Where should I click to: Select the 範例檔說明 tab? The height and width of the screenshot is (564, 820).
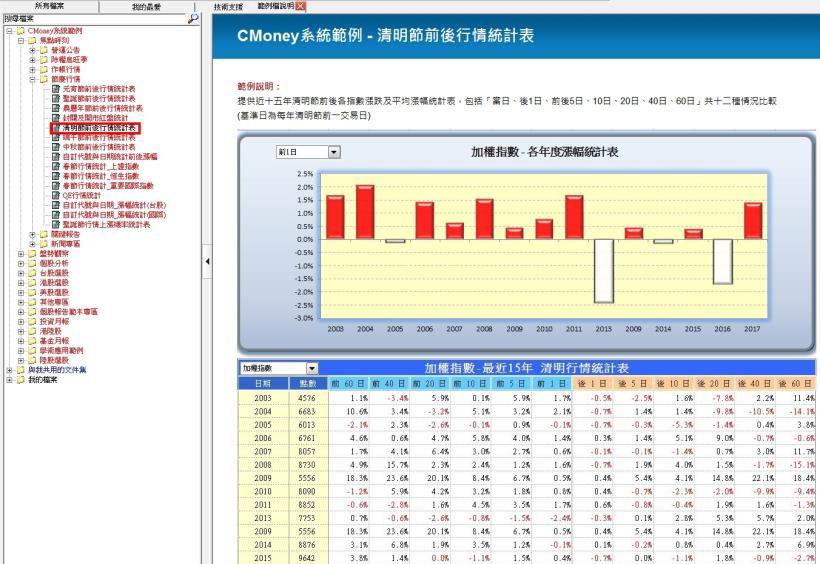pos(276,6)
